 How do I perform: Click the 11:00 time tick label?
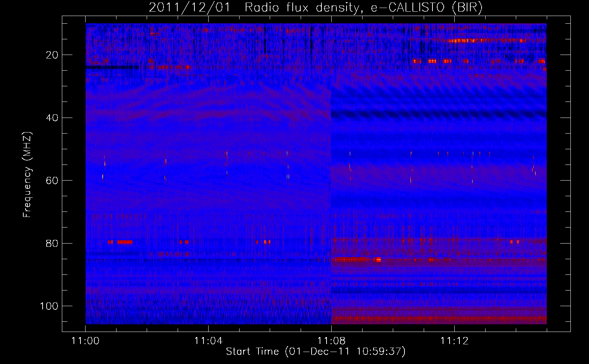(x=86, y=341)
